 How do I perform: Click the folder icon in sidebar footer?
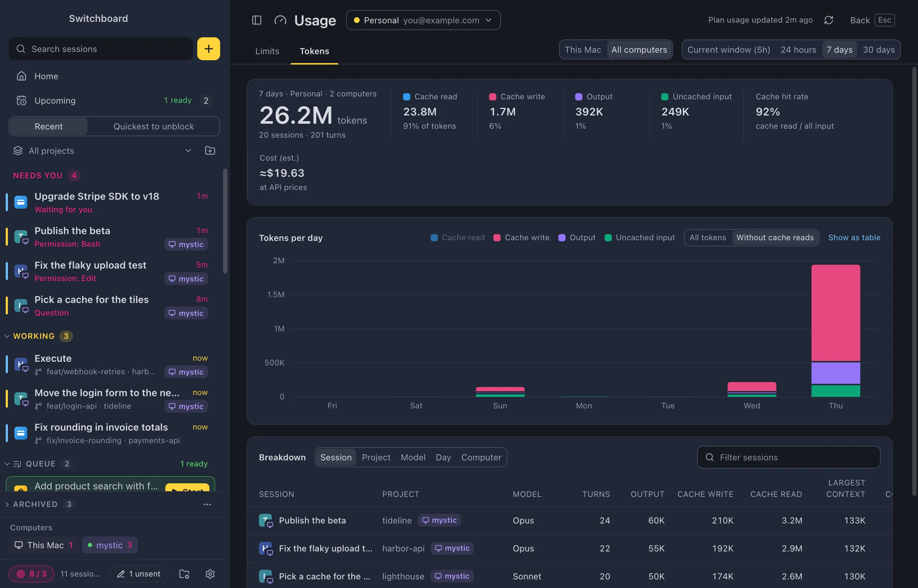(184, 574)
